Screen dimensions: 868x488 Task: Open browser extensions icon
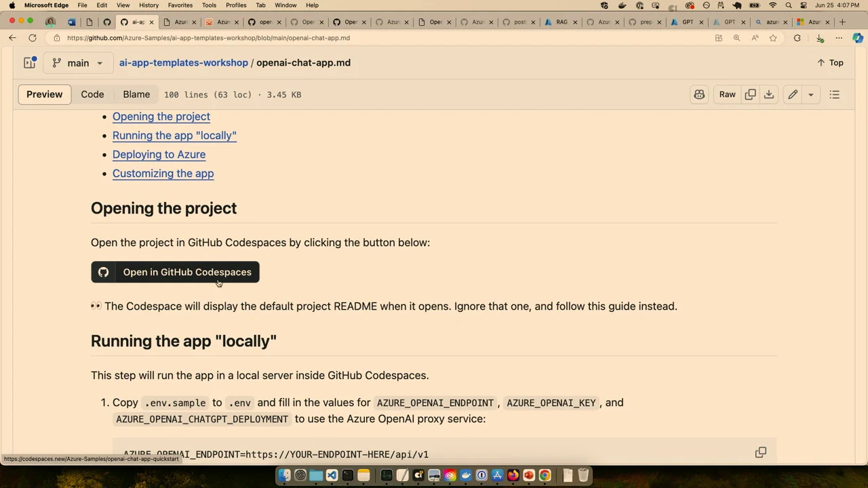click(x=797, y=38)
